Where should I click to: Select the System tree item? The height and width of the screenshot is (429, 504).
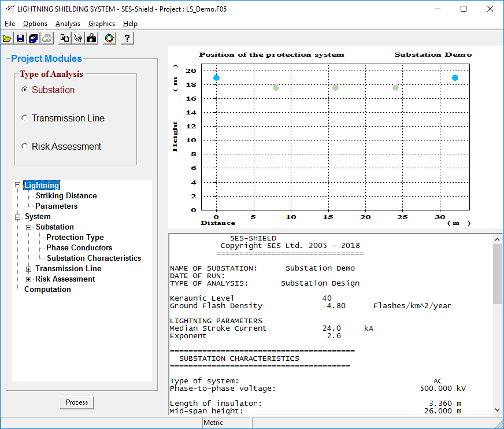[38, 216]
